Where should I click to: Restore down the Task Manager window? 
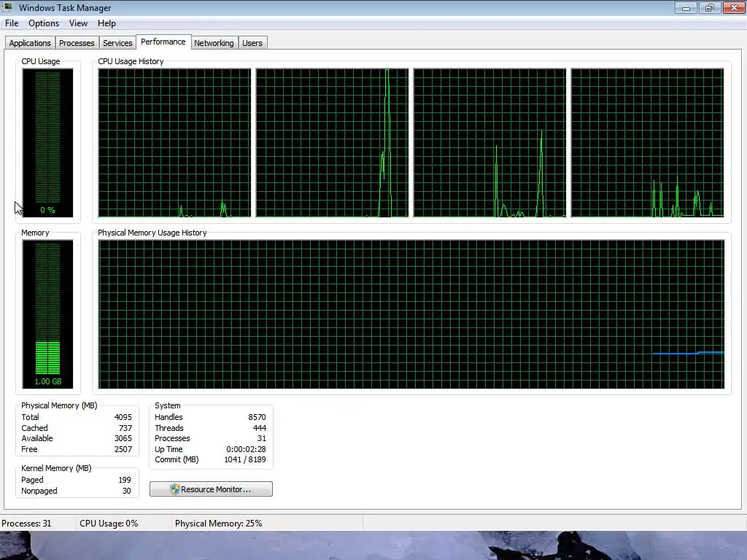pyautogui.click(x=710, y=7)
